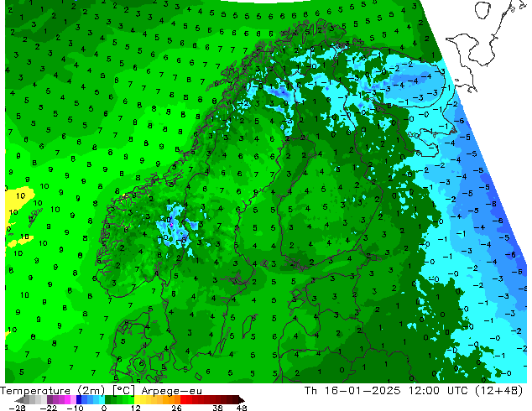The width and height of the screenshot is (532, 411).
Task: Click the 48 legend label
Action: click(x=242, y=408)
